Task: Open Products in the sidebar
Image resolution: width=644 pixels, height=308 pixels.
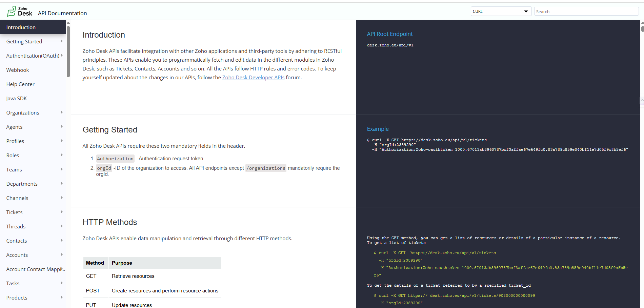Action: coord(17,297)
